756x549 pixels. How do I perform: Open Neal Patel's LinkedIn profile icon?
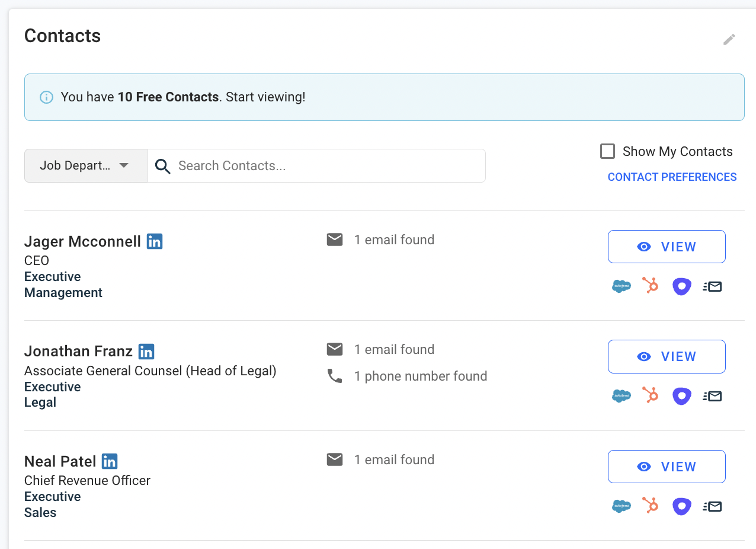point(110,461)
